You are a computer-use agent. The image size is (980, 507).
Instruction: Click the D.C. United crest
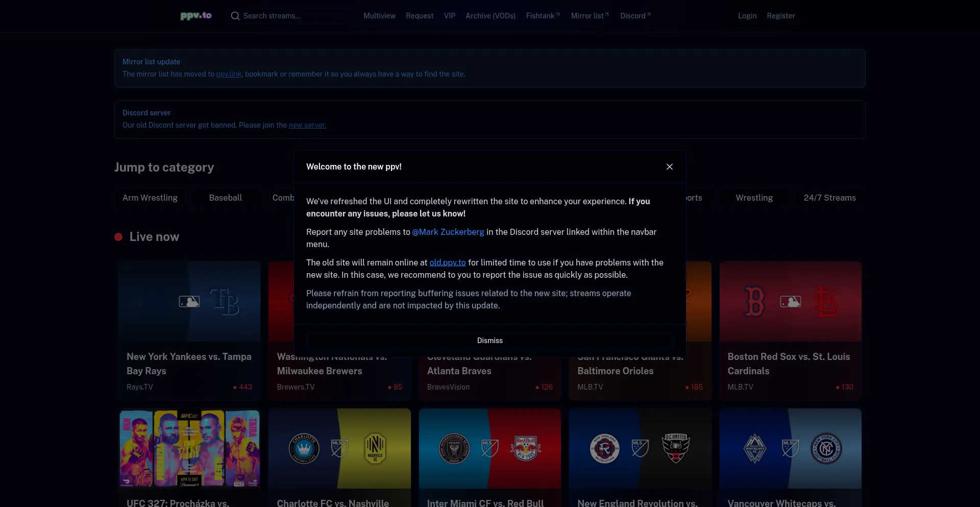(x=676, y=448)
